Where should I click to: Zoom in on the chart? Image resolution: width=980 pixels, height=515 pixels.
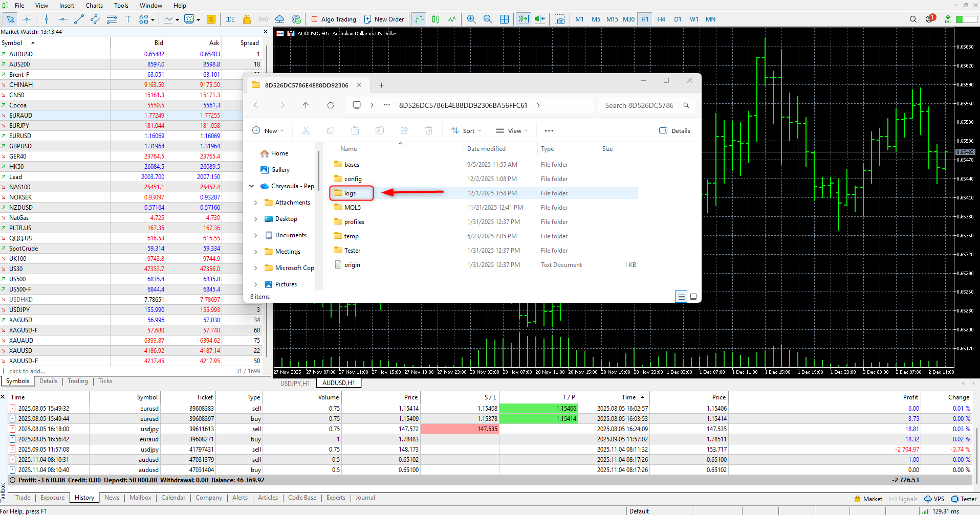tap(471, 19)
